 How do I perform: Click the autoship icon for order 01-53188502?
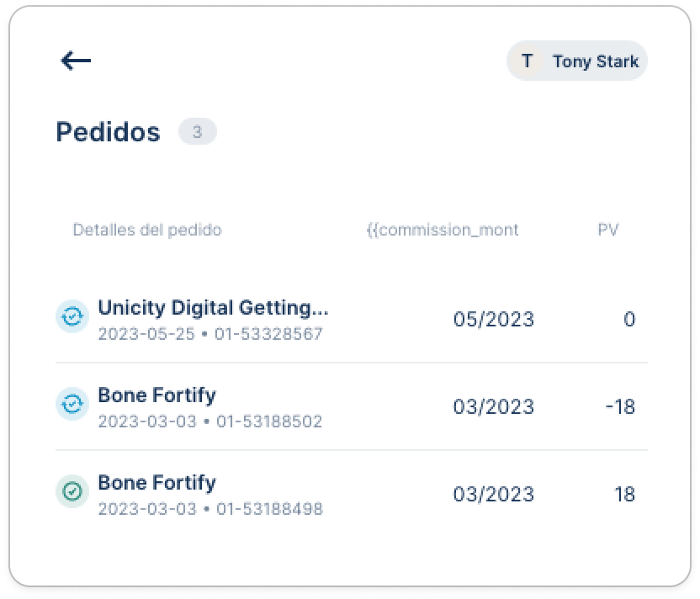[72, 404]
